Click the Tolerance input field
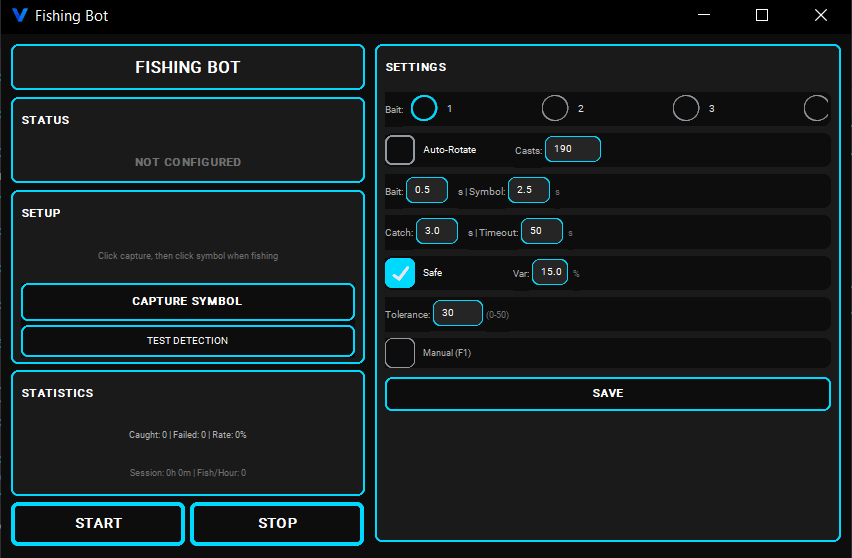The width and height of the screenshot is (852, 558). click(x=458, y=313)
